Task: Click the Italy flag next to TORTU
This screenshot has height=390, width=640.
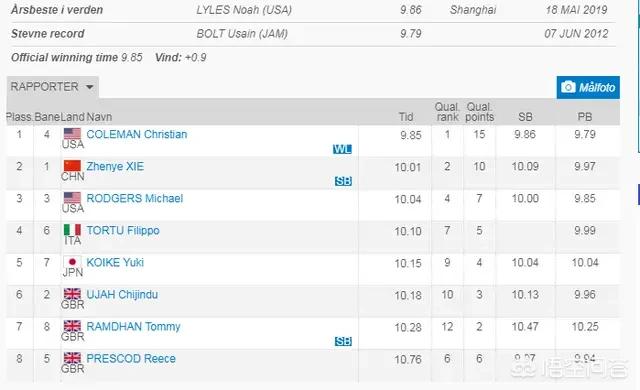Action: click(72, 230)
